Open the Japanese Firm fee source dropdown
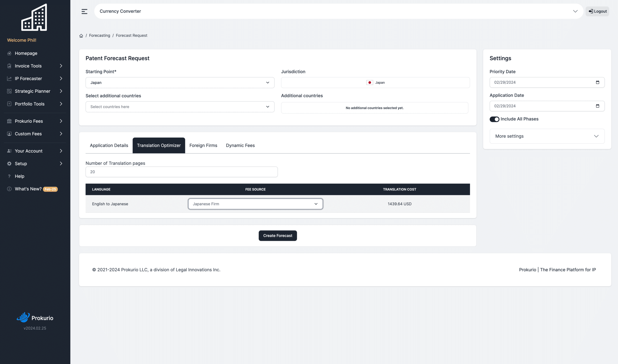 (x=255, y=204)
